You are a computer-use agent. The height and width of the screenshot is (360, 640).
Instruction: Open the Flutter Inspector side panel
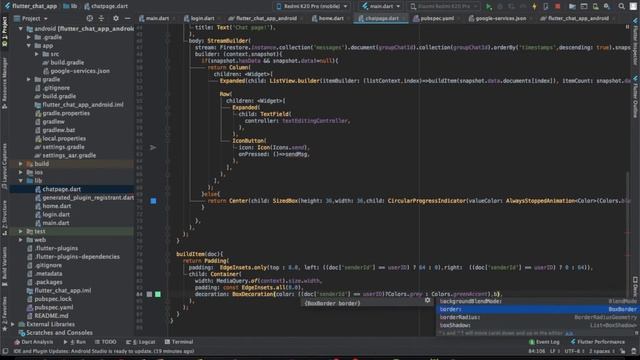pos(636,41)
